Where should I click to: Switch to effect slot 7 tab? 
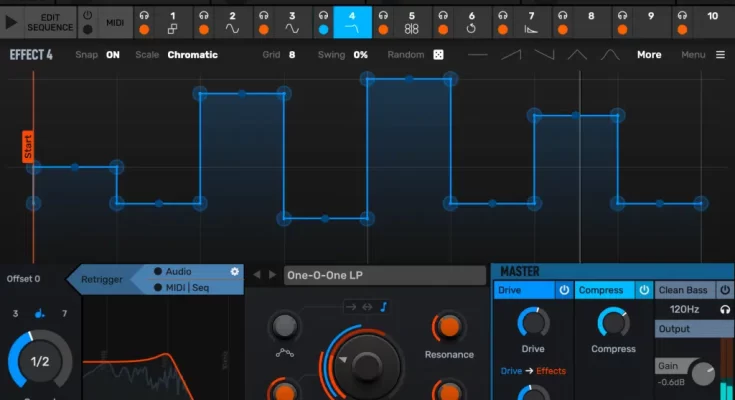pos(531,21)
